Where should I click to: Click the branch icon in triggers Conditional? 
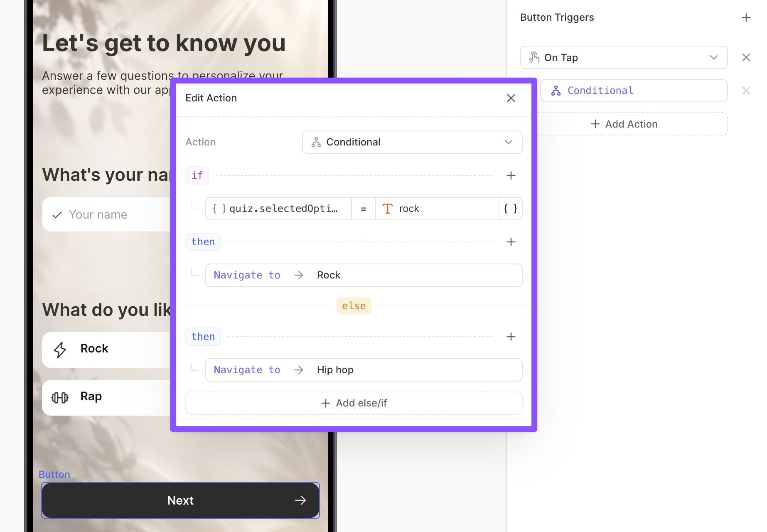[556, 91]
